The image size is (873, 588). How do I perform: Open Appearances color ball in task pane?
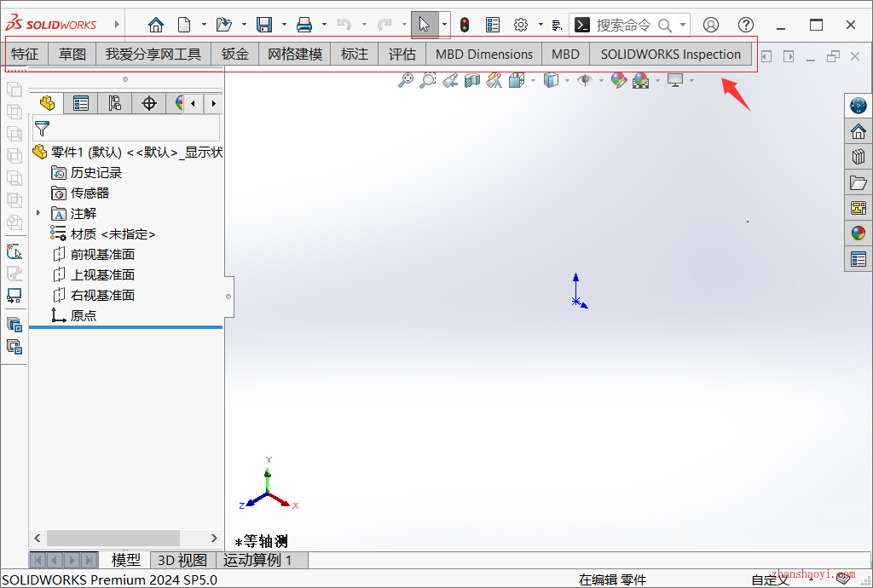[859, 233]
